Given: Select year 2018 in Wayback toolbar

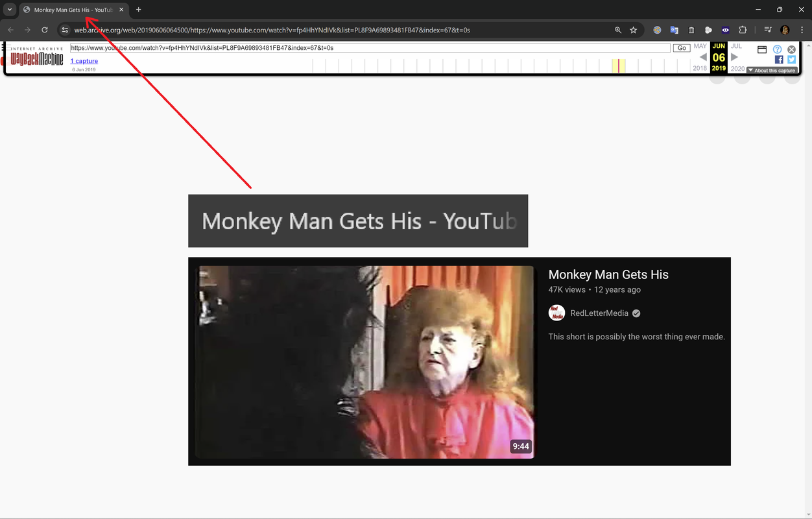Looking at the screenshot, I should pos(700,69).
